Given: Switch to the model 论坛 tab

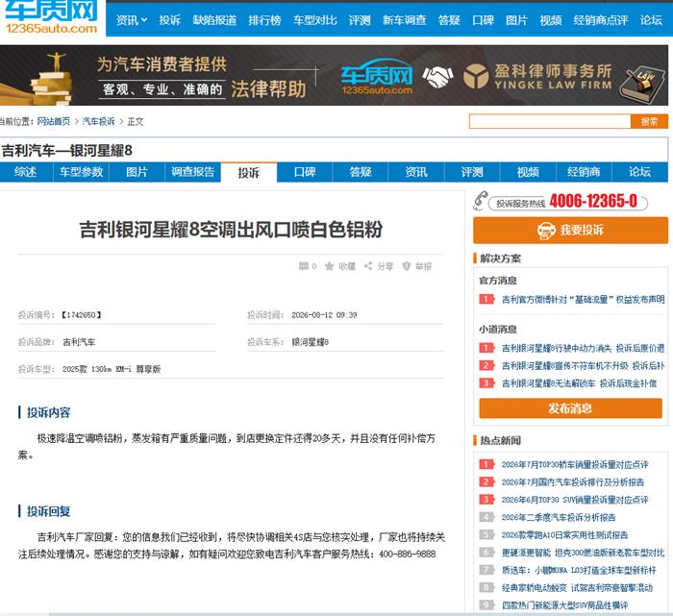Looking at the screenshot, I should [640, 172].
